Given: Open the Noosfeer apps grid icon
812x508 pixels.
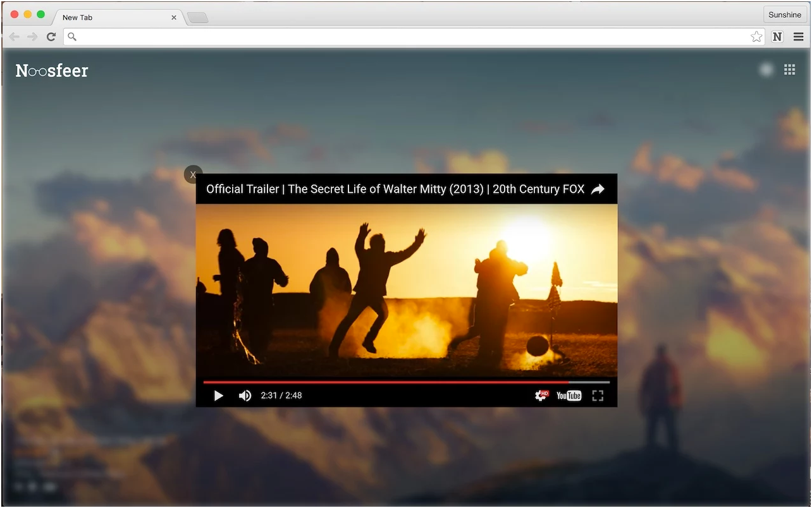Looking at the screenshot, I should point(789,70).
